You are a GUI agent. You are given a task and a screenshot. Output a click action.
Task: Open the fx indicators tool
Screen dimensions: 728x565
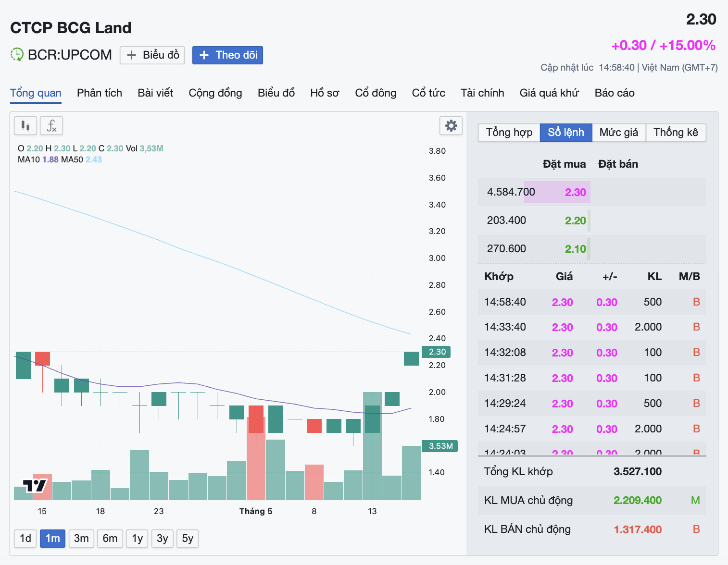click(51, 126)
